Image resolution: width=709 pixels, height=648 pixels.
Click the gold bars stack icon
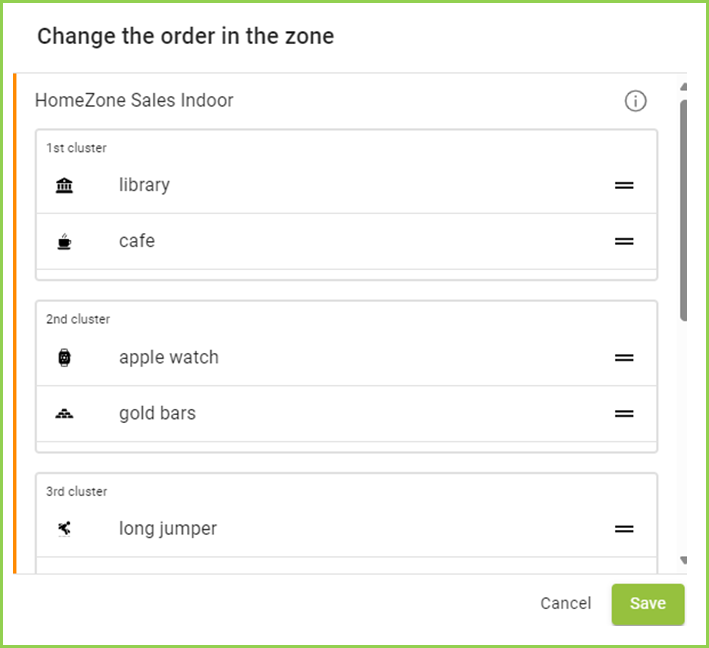coord(65,413)
